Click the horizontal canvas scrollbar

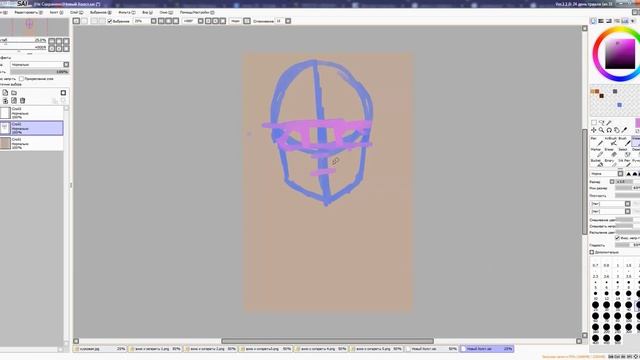pos(327,341)
